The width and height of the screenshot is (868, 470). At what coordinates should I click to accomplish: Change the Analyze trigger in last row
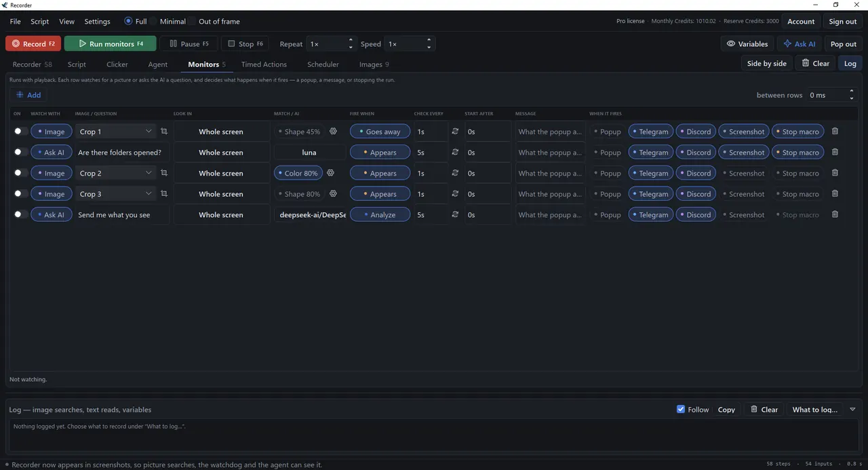(x=380, y=215)
